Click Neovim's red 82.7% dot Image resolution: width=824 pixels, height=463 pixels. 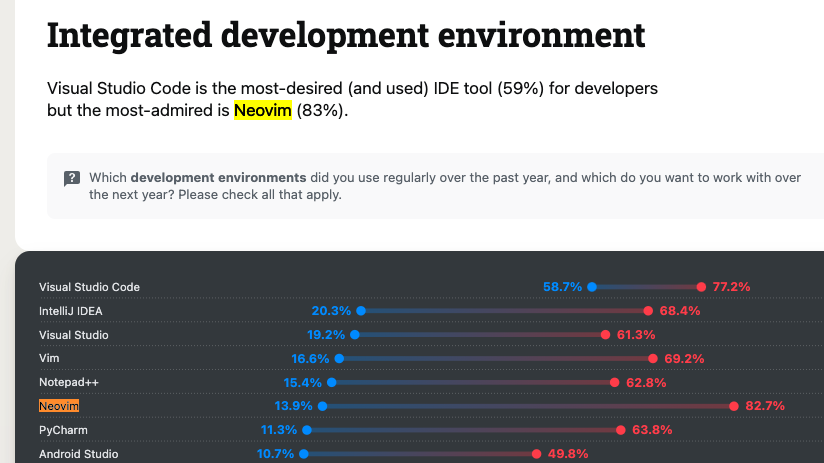(x=734, y=406)
